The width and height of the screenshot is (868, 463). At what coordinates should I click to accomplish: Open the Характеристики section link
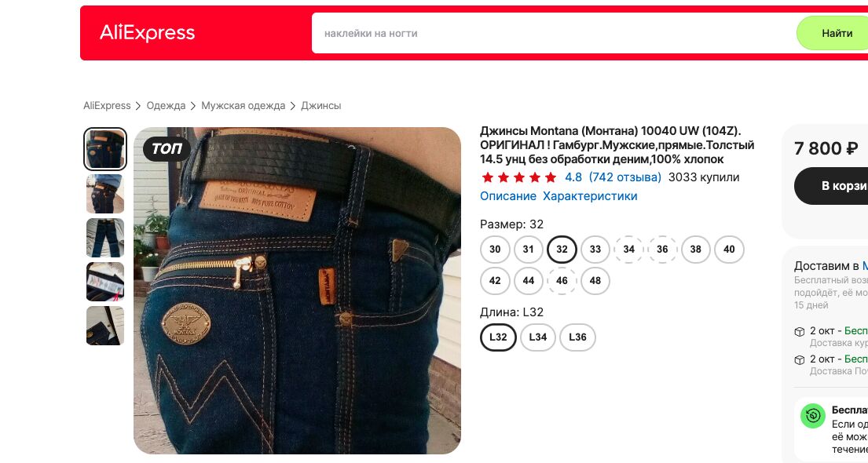click(x=590, y=196)
